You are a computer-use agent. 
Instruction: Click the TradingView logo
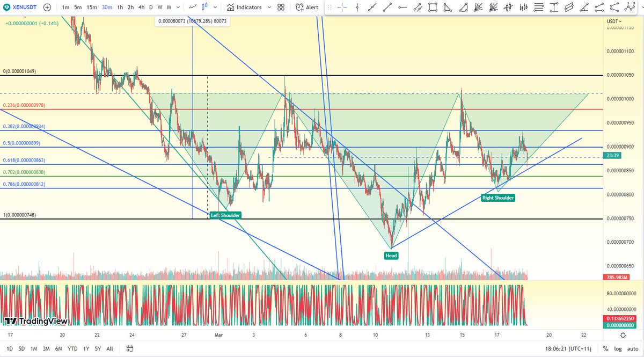coord(36,321)
